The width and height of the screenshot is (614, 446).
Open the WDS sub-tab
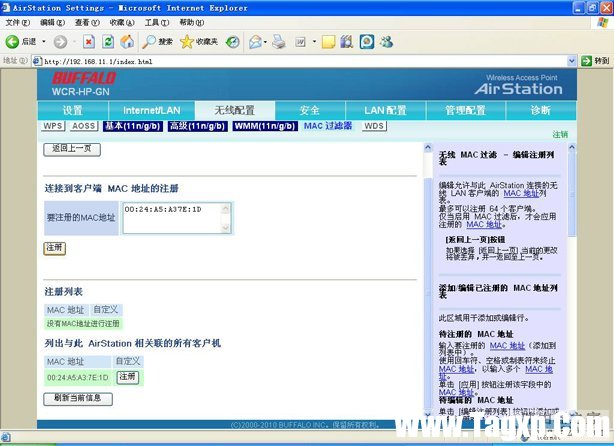(x=374, y=126)
